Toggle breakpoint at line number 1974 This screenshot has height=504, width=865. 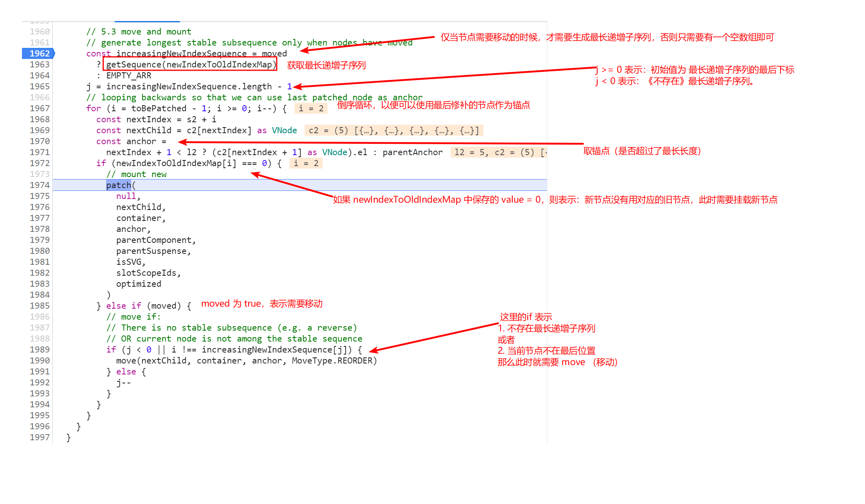pos(39,185)
